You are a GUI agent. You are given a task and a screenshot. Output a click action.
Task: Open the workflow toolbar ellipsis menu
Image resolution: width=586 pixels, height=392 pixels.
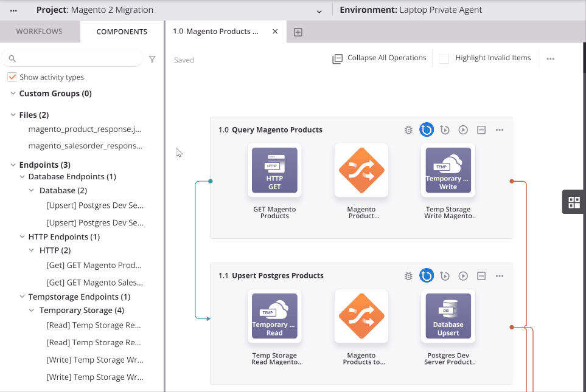[551, 58]
